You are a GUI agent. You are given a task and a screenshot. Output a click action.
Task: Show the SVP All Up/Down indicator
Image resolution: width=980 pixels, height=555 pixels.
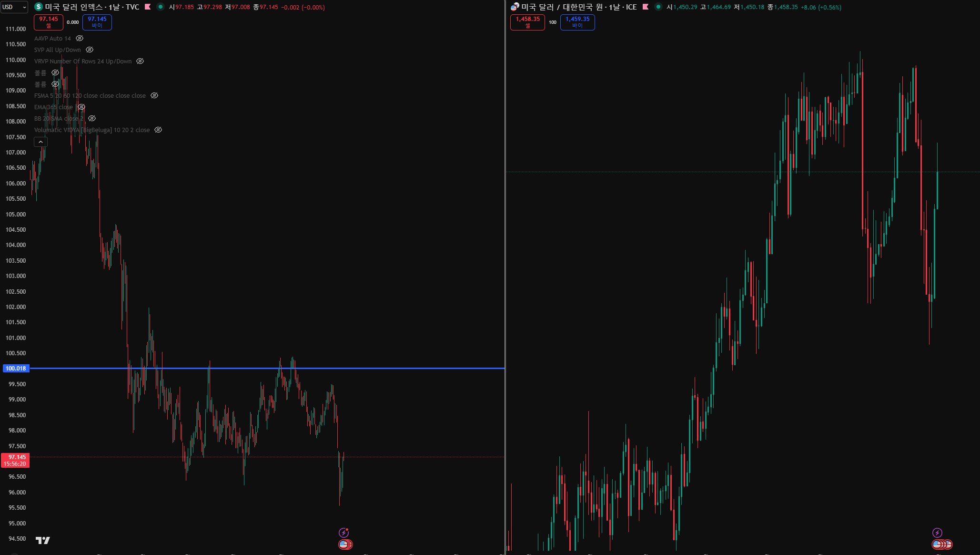point(90,50)
